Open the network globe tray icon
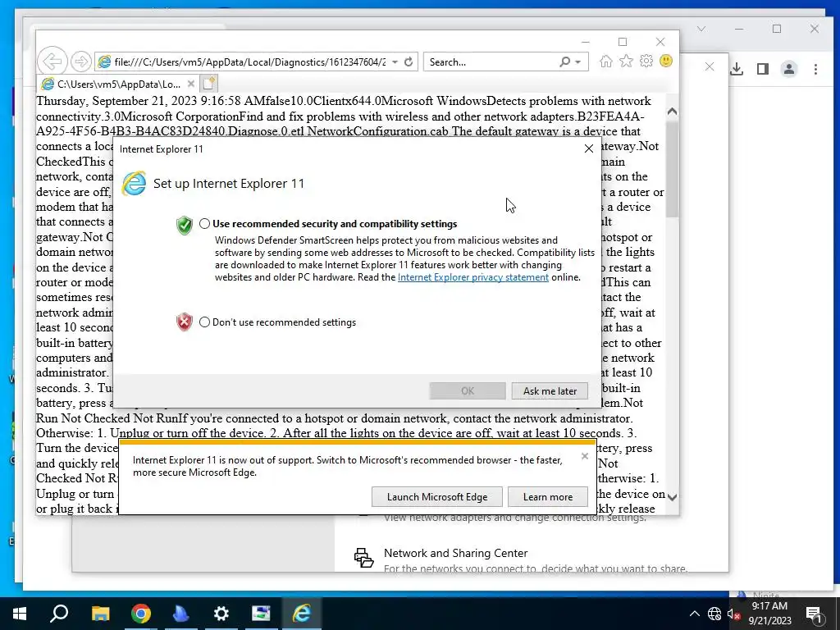840x630 pixels. [x=714, y=614]
